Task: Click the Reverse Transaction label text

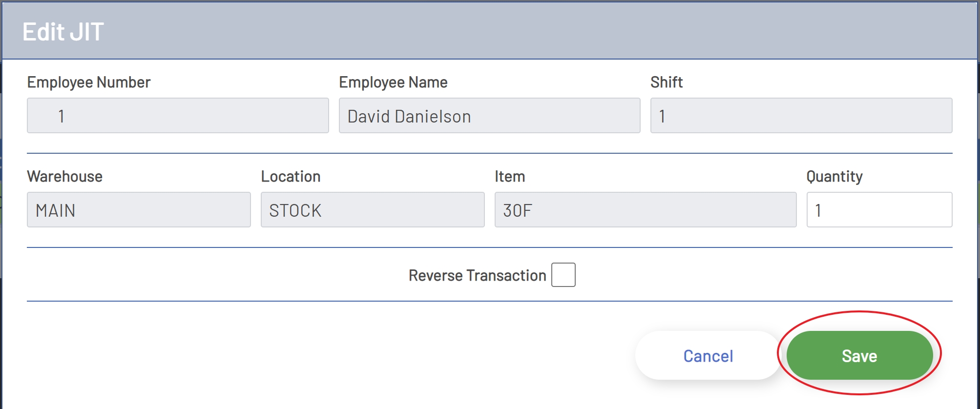Action: [x=477, y=275]
